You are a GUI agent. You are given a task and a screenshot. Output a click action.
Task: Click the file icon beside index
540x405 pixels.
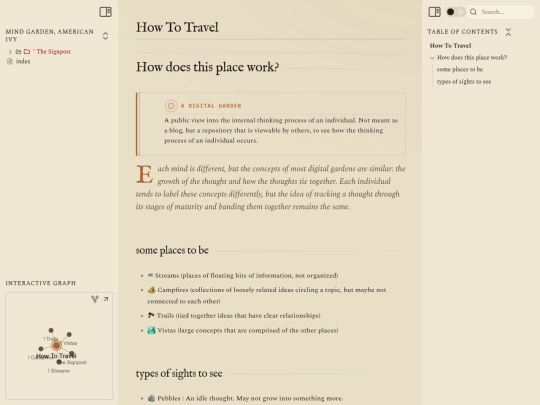[10, 61]
